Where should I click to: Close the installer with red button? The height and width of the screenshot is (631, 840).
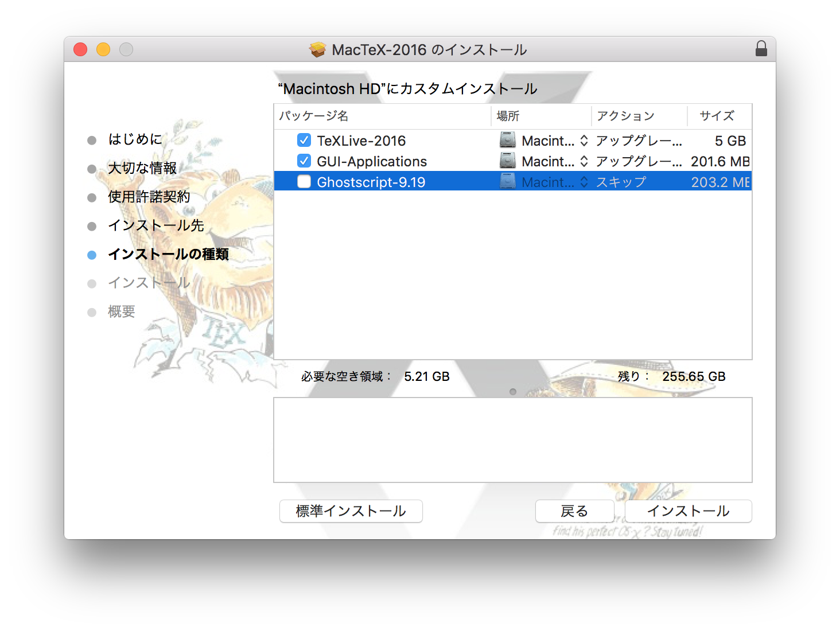click(80, 49)
